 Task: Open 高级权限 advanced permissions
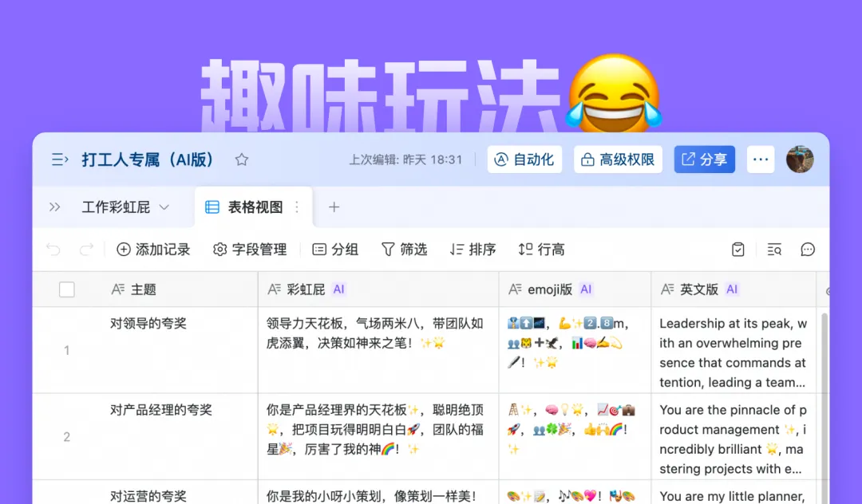tap(618, 159)
